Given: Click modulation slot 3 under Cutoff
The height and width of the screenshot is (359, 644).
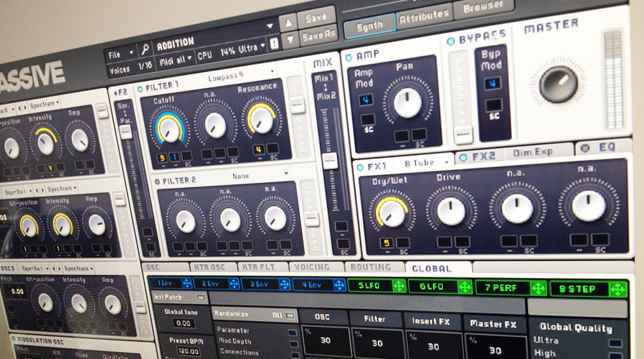Looking at the screenshot, I should [x=162, y=158].
